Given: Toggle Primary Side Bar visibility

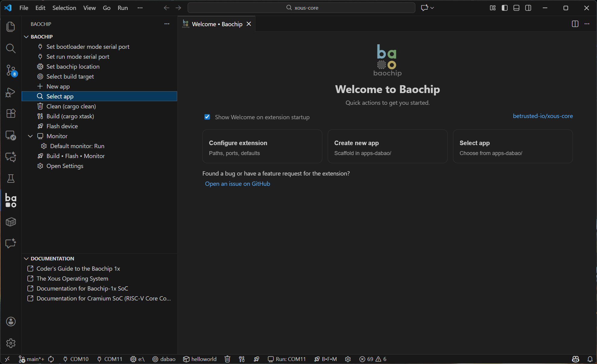Looking at the screenshot, I should (x=505, y=8).
